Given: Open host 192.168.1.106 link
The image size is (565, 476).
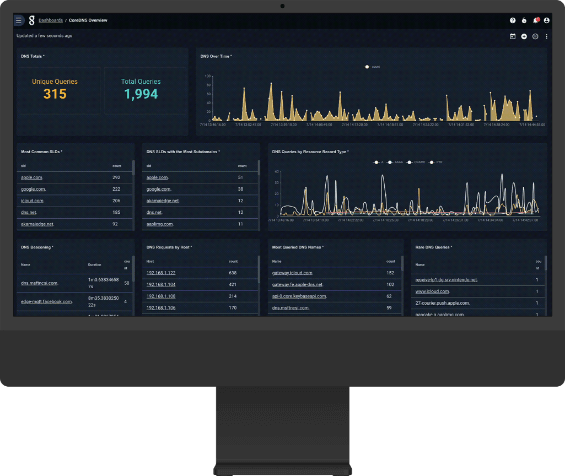Looking at the screenshot, I should [161, 308].
